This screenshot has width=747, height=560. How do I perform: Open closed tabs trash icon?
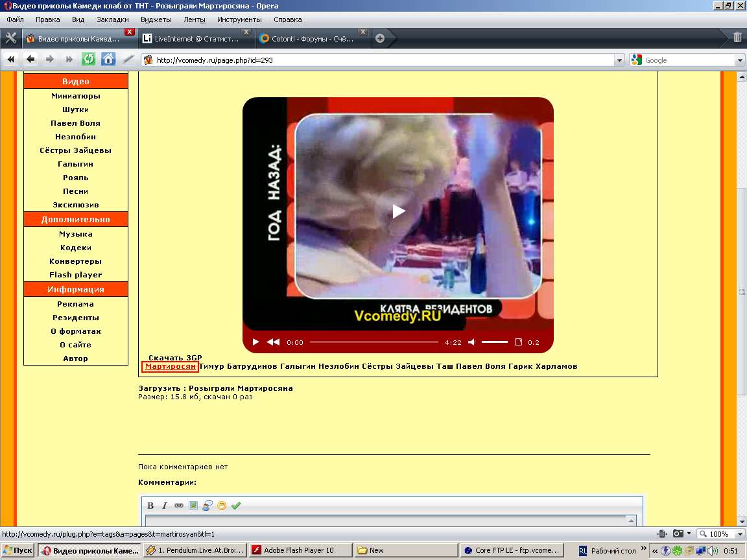[x=737, y=38]
